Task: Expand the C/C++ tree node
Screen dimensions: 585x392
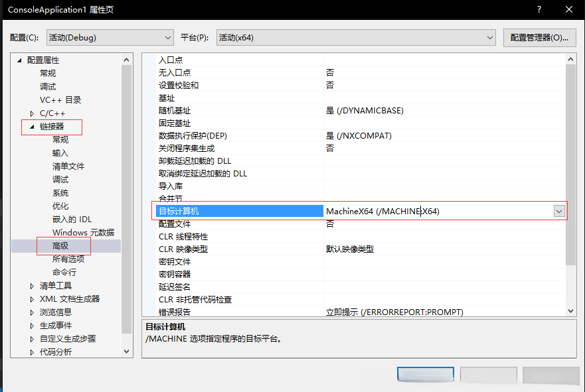Action: point(32,113)
